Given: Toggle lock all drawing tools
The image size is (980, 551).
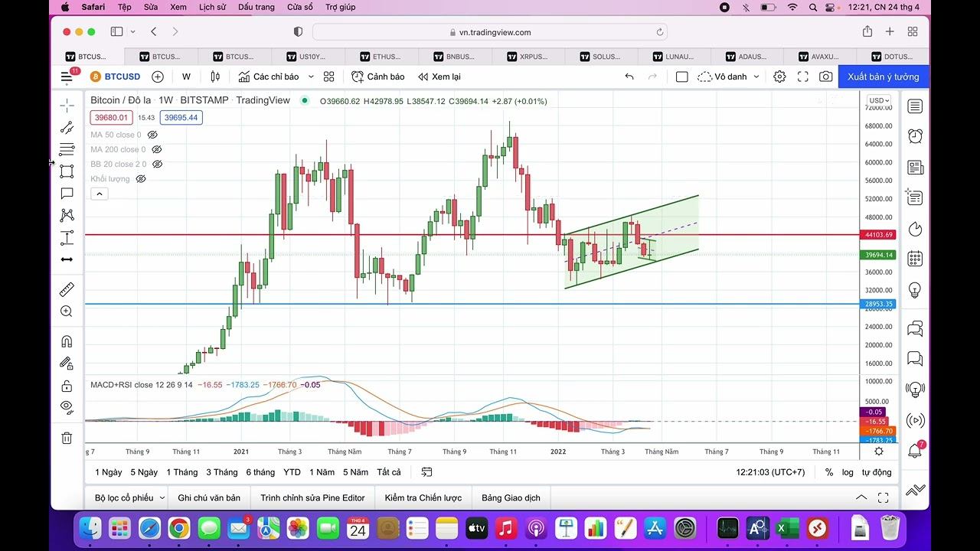Looking at the screenshot, I should tap(67, 386).
